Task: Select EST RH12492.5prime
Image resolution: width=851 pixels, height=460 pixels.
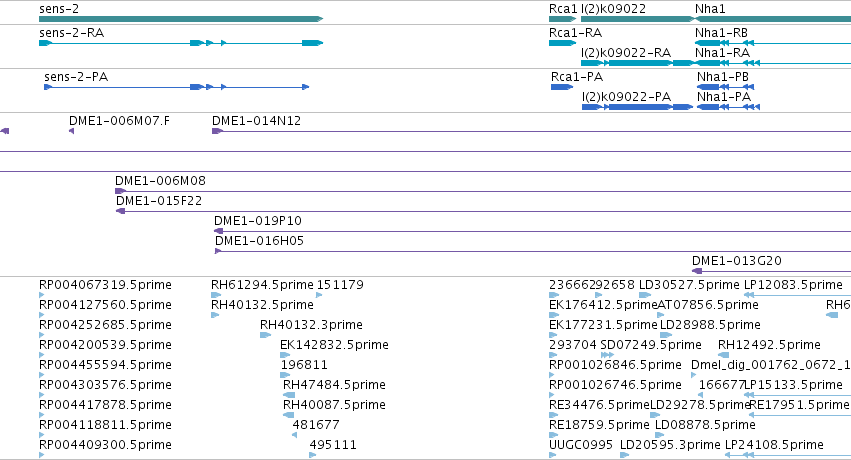Action: [x=769, y=344]
